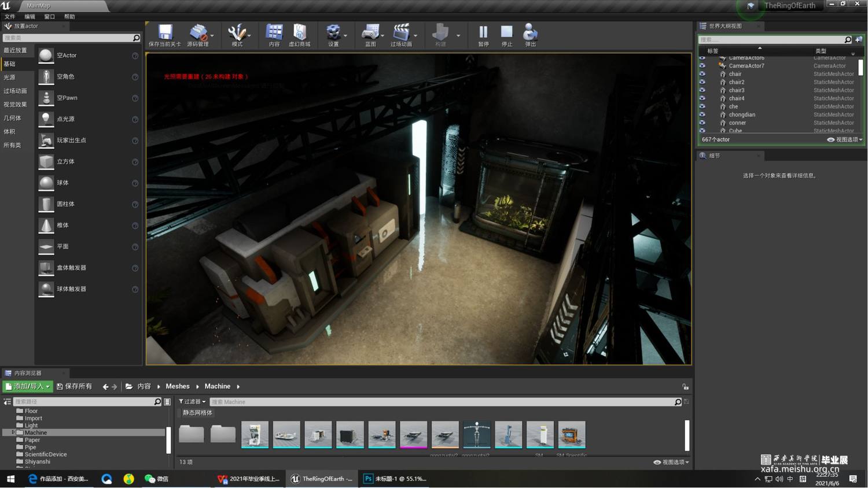Open Photoshop from the Windows taskbar
Image resolution: width=868 pixels, height=488 pixels.
pos(395,479)
